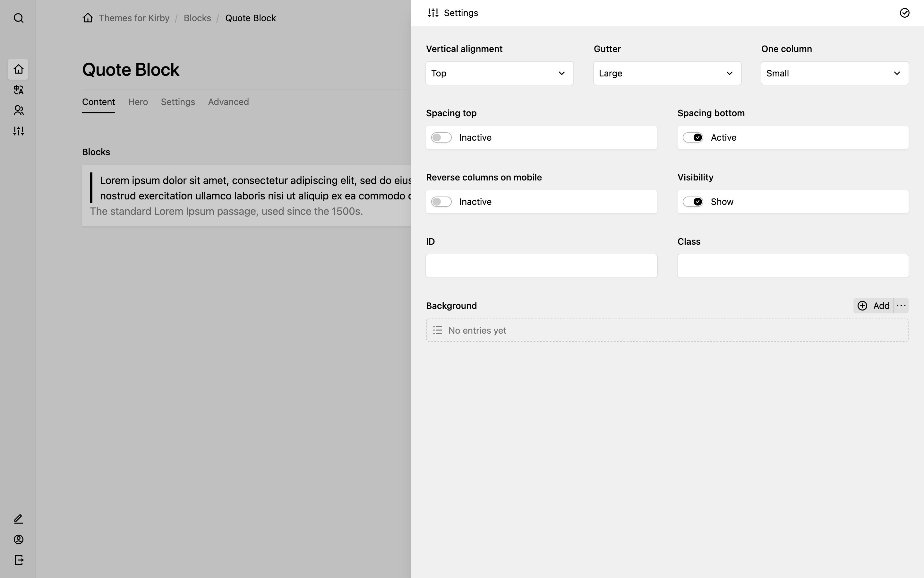Click the Blocks section label

coord(96,152)
